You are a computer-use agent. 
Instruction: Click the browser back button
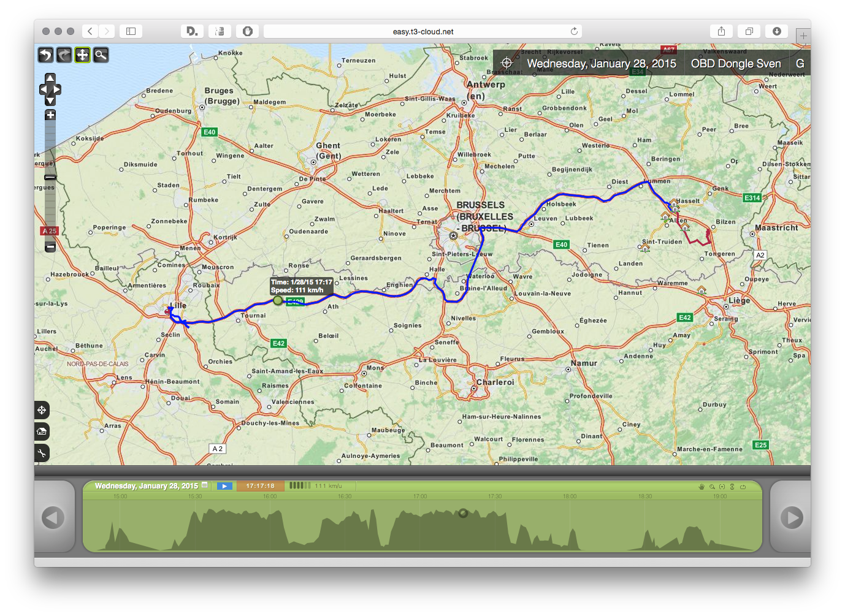(90, 31)
